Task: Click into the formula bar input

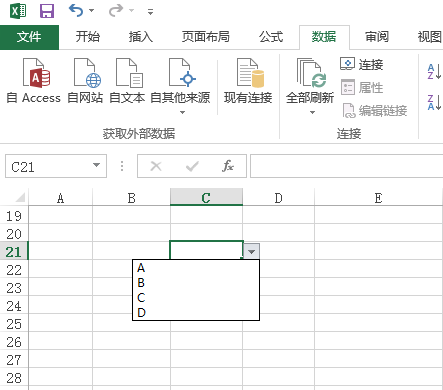Action: click(347, 166)
